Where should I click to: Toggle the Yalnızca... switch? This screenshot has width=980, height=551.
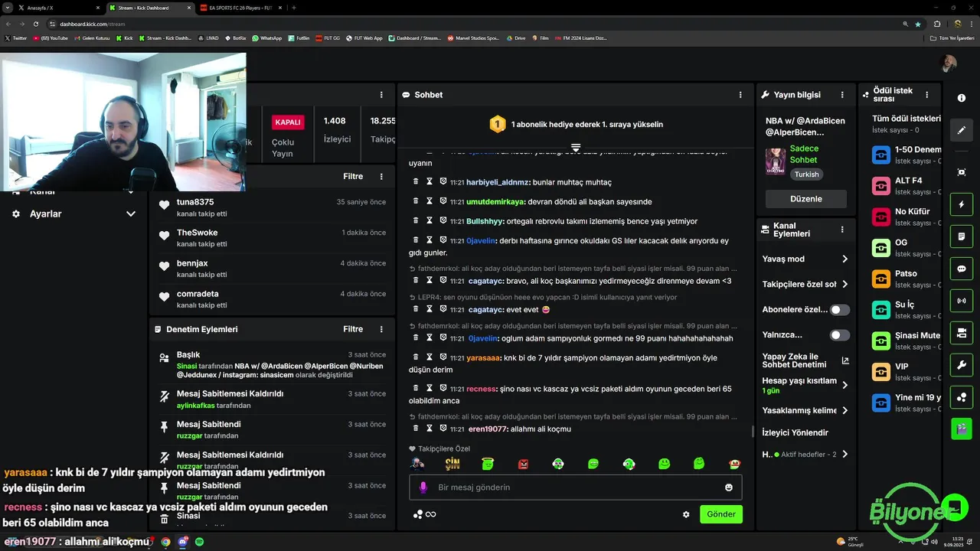(x=840, y=335)
